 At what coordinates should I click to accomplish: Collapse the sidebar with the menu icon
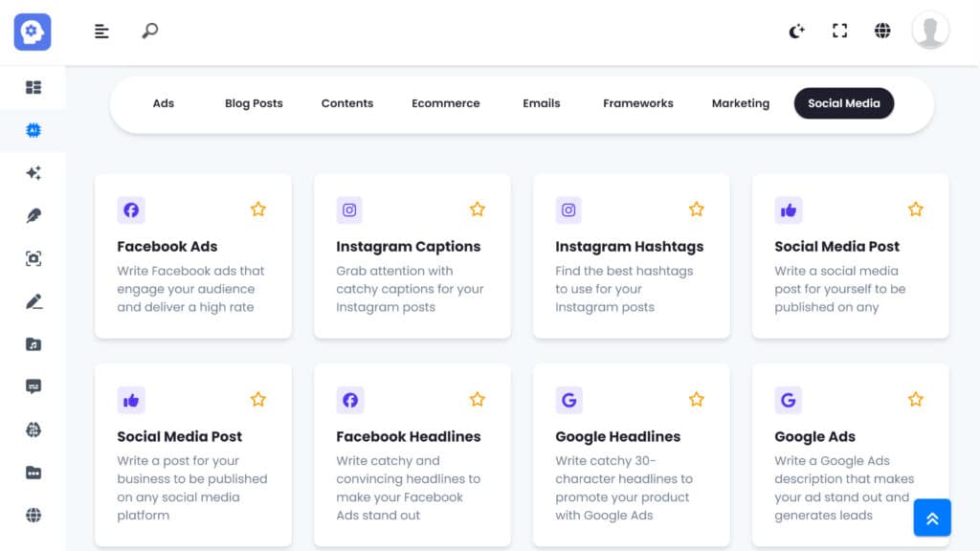pos(101,32)
